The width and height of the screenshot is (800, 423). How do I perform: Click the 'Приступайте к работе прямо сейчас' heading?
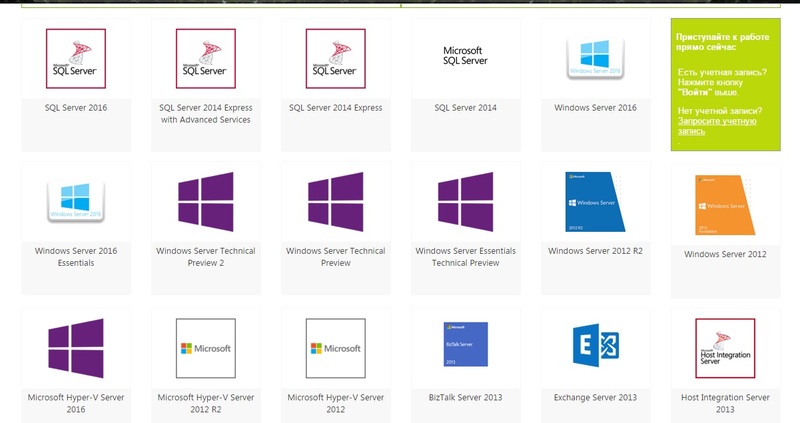722,42
